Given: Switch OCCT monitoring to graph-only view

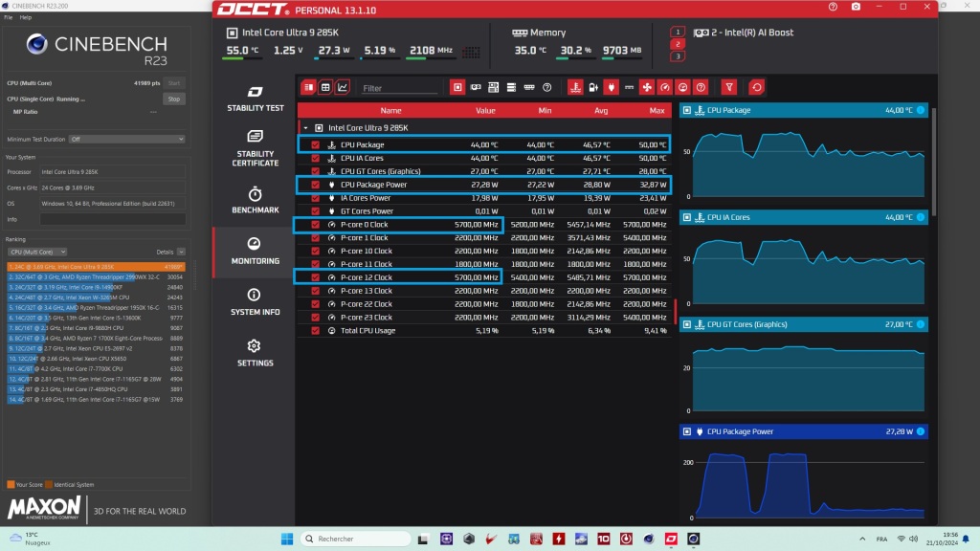Looking at the screenshot, I should pos(343,87).
